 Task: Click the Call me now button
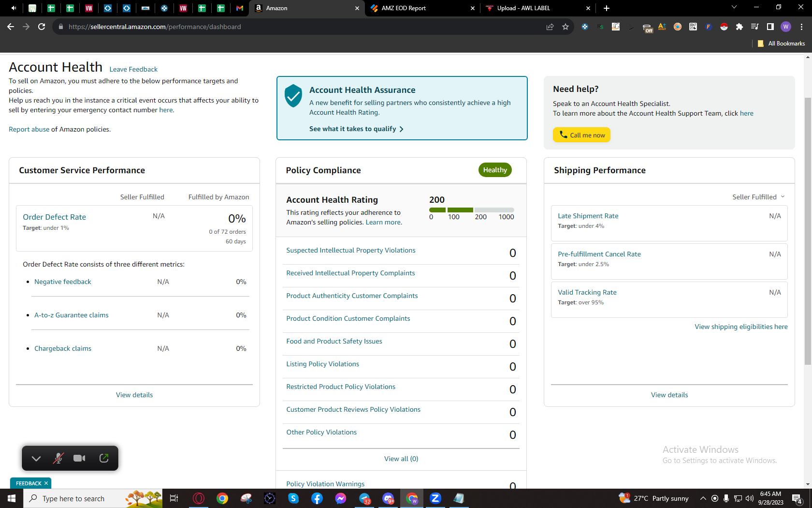[x=581, y=135]
